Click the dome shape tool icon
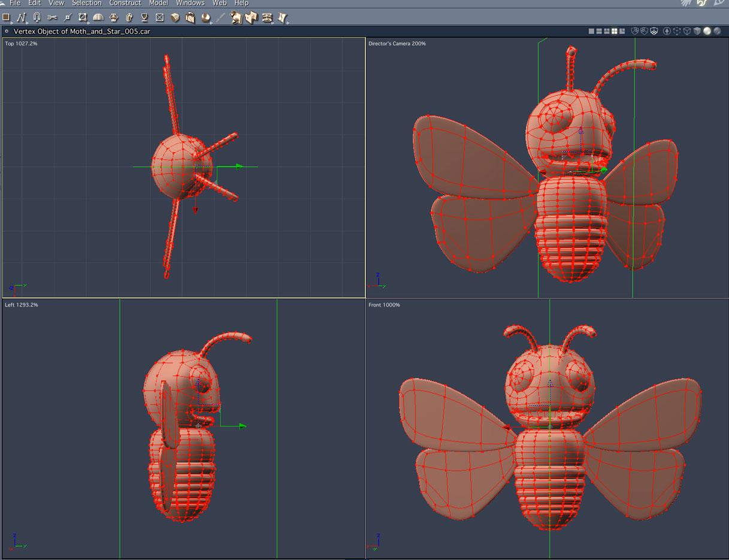This screenshot has height=560, width=729. 98,17
